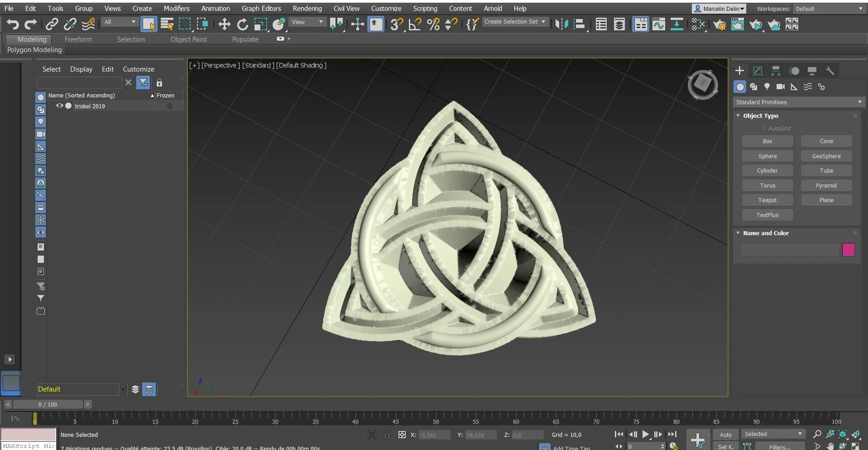Create a Teapot primitive
Image resolution: width=868 pixels, height=450 pixels.
pyautogui.click(x=767, y=200)
